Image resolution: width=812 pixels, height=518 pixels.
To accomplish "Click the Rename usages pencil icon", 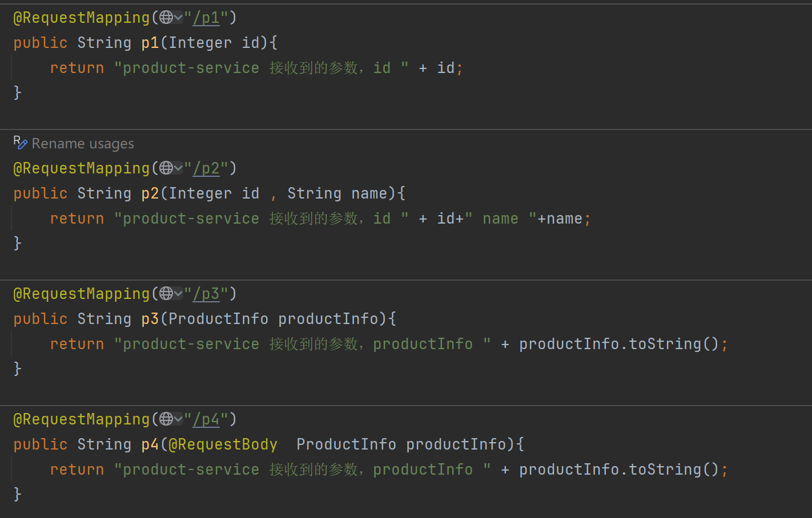I will pyautogui.click(x=20, y=143).
